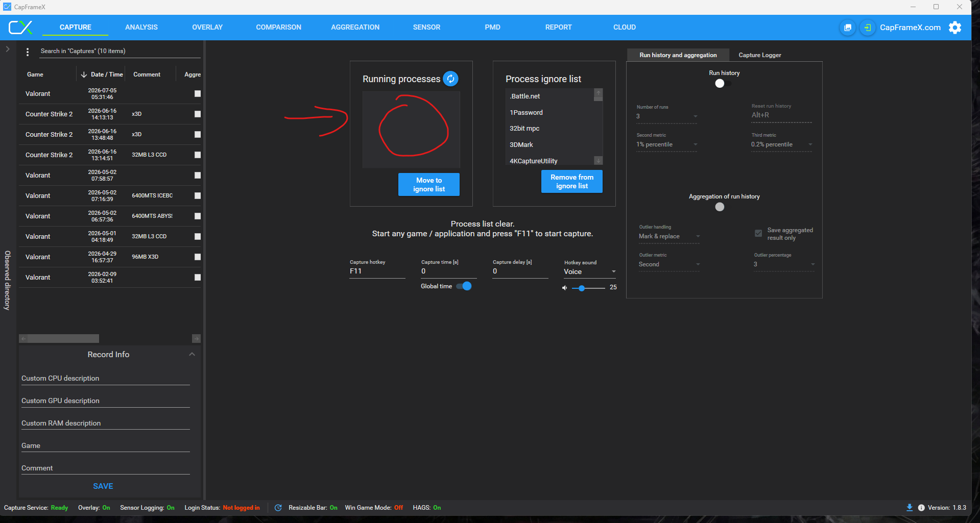Click the version info icon
The image size is (980, 523).
(x=921, y=508)
